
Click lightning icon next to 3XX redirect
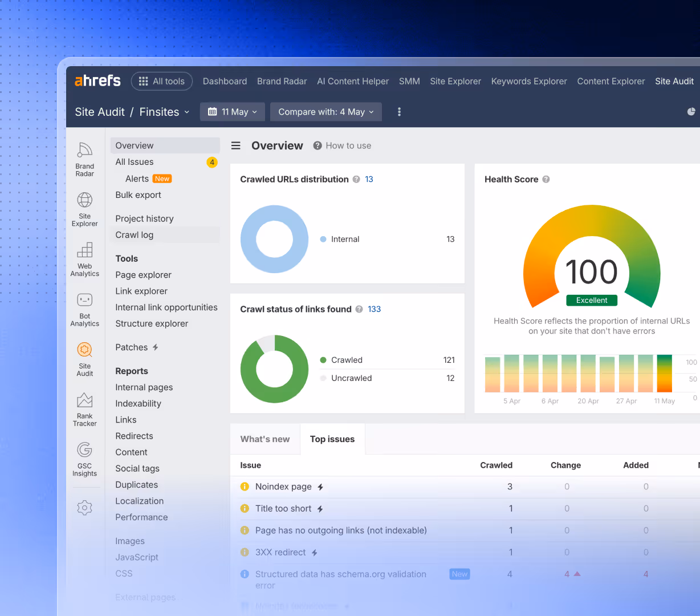point(315,553)
